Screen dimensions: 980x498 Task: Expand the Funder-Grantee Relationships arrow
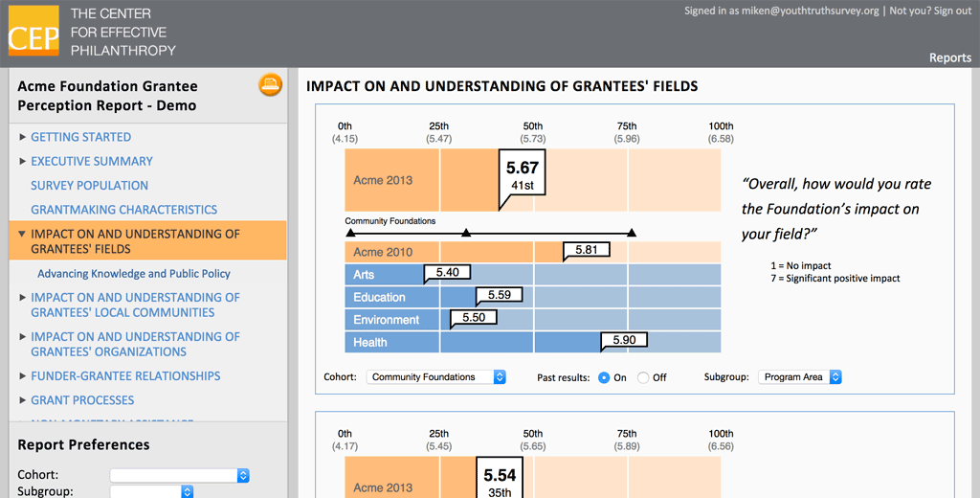pos(23,376)
